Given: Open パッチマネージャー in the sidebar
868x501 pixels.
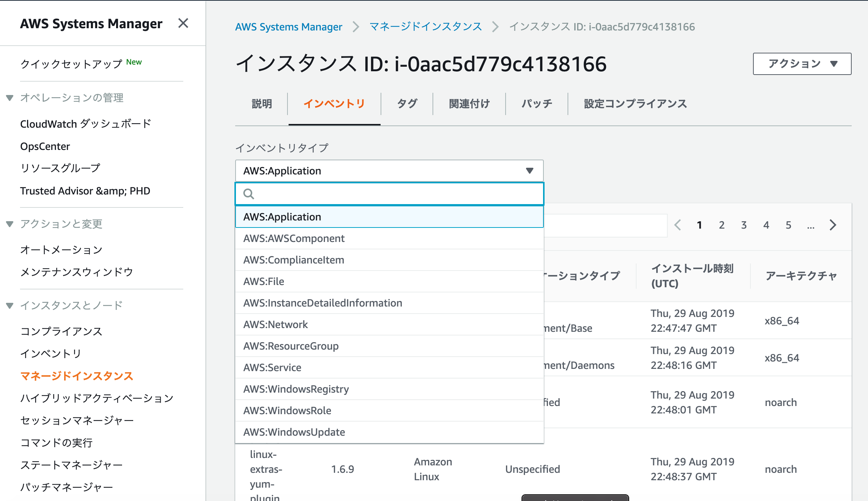Looking at the screenshot, I should coord(66,487).
